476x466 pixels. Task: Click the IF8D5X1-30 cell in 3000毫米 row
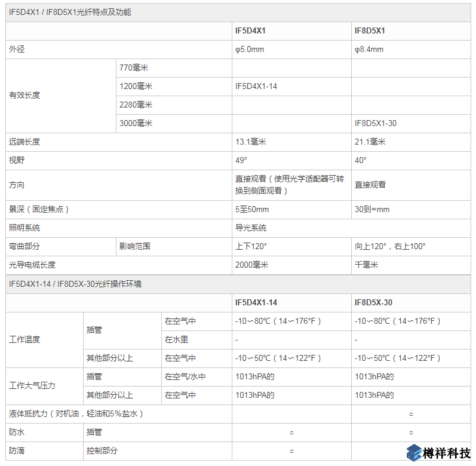[x=376, y=123]
